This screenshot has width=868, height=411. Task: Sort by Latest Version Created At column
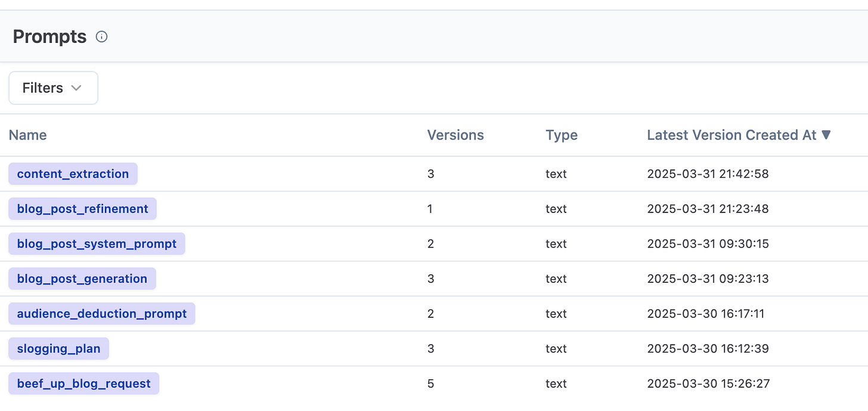[x=738, y=135]
